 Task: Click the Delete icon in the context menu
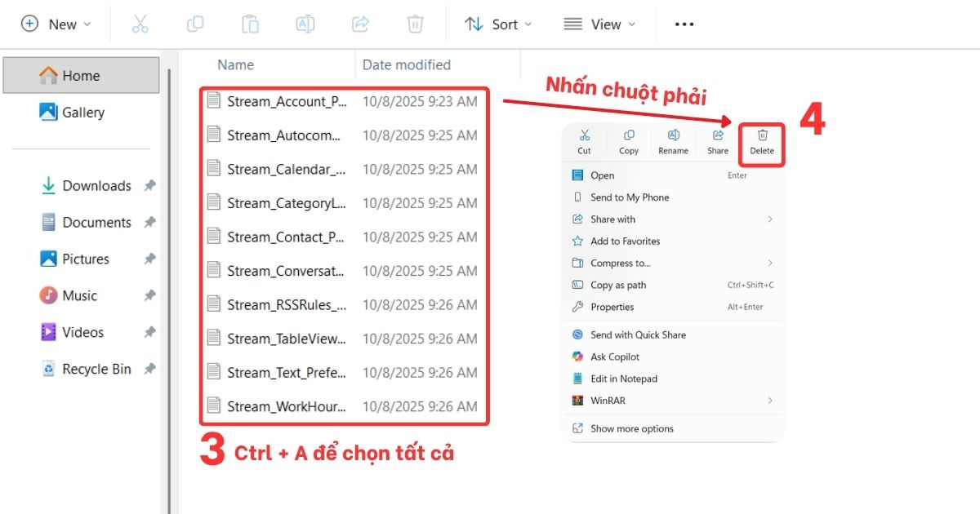(761, 139)
